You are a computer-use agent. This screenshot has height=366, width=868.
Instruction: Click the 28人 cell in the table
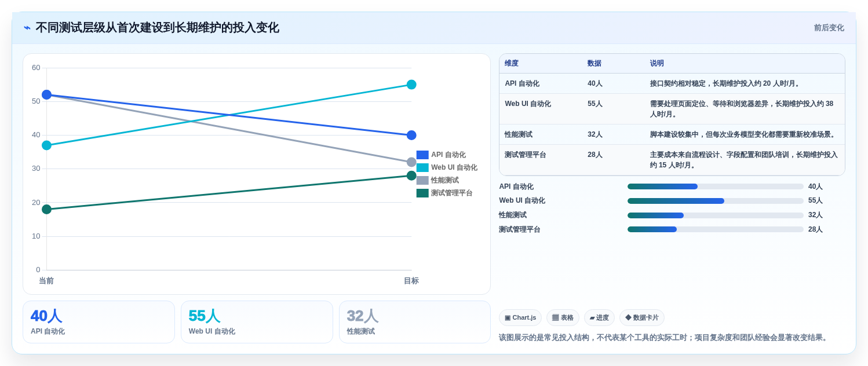595,155
